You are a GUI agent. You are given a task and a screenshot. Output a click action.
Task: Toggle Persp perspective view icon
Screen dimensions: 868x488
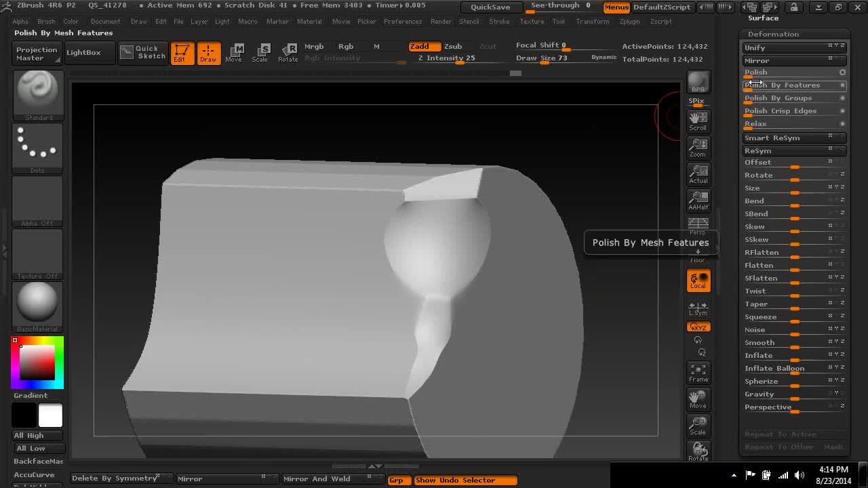point(698,226)
